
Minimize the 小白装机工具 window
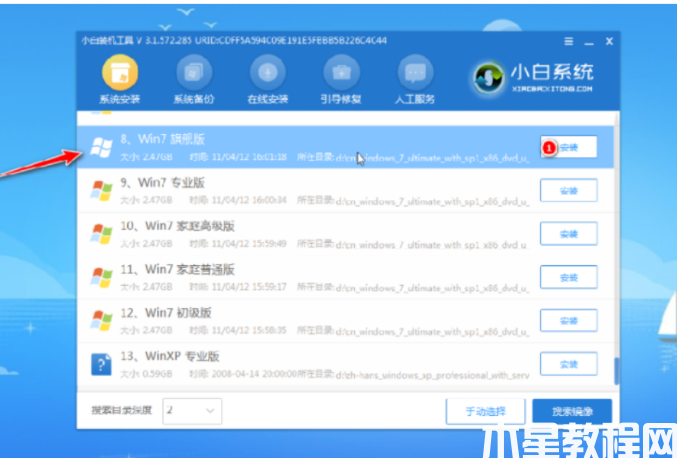click(x=589, y=42)
